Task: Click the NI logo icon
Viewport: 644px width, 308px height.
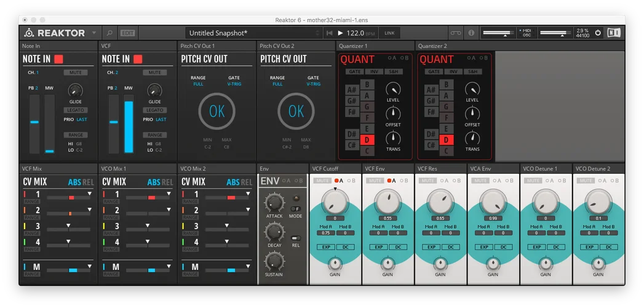Action: [614, 33]
